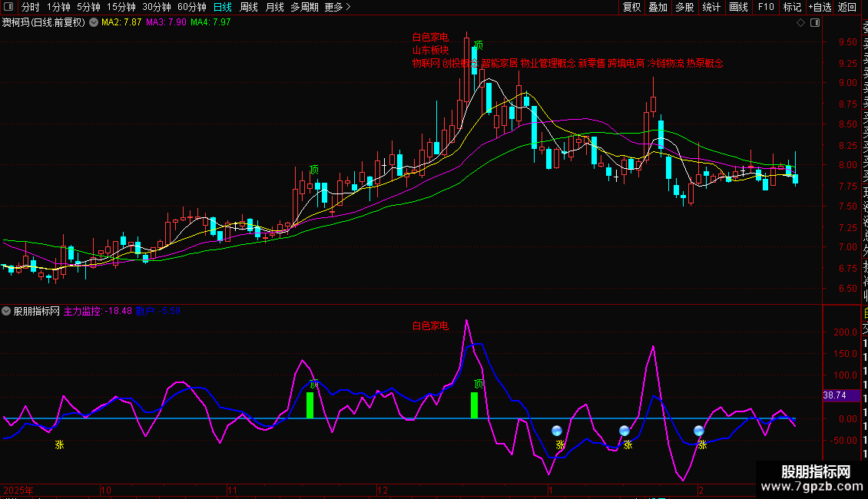Click the 白色家电 tag in price chart

click(x=430, y=37)
